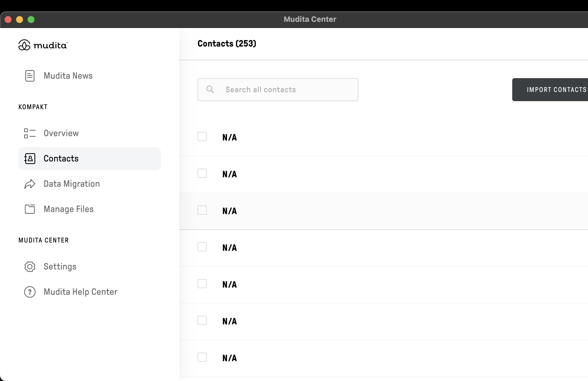This screenshot has width=588, height=381.
Task: Click the Overview list icon
Action: (x=30, y=133)
